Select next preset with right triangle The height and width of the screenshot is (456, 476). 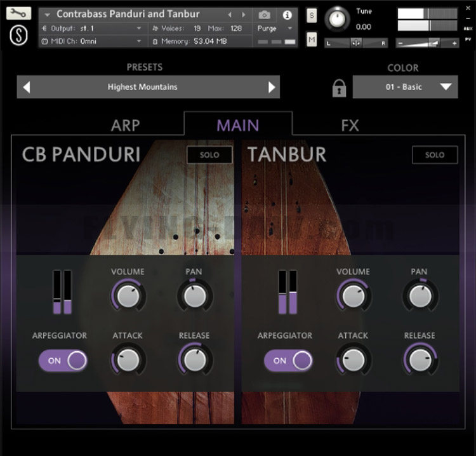click(272, 87)
